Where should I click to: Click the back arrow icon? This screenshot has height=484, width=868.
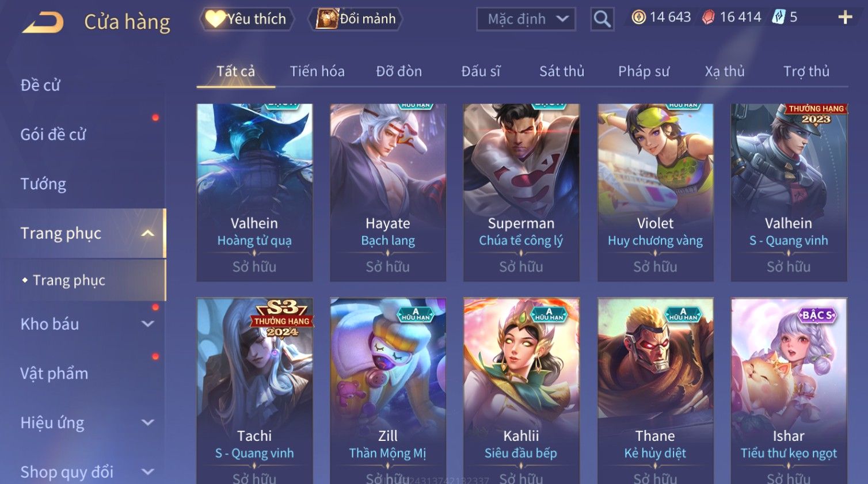tap(43, 22)
